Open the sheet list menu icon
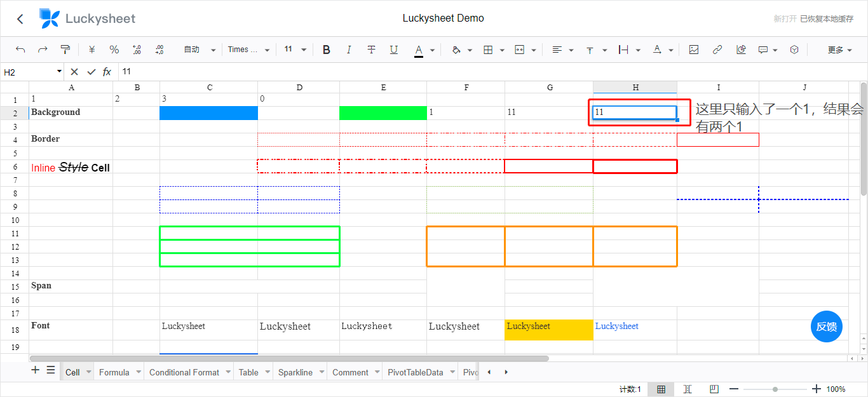This screenshot has height=397, width=868. click(51, 370)
